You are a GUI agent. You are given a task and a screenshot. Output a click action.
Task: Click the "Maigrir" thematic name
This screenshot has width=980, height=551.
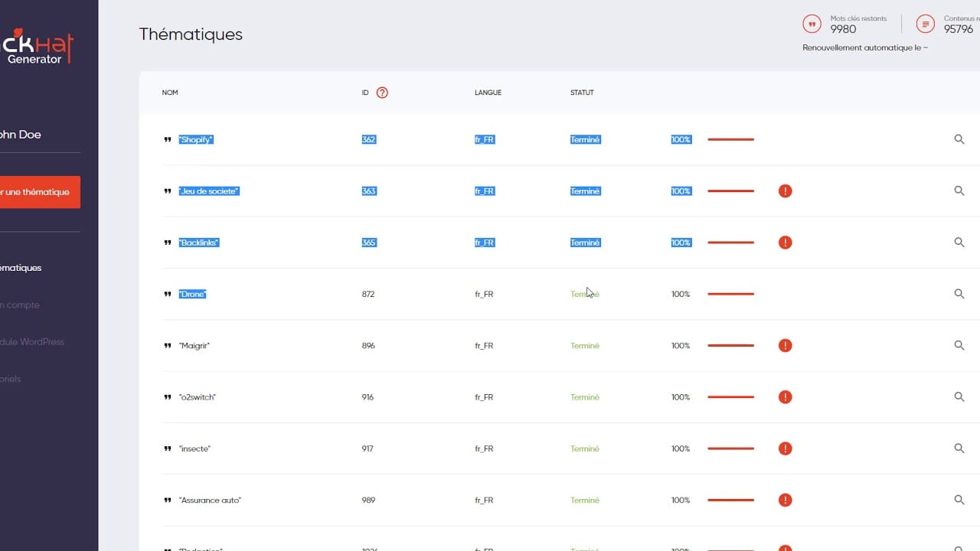point(194,346)
